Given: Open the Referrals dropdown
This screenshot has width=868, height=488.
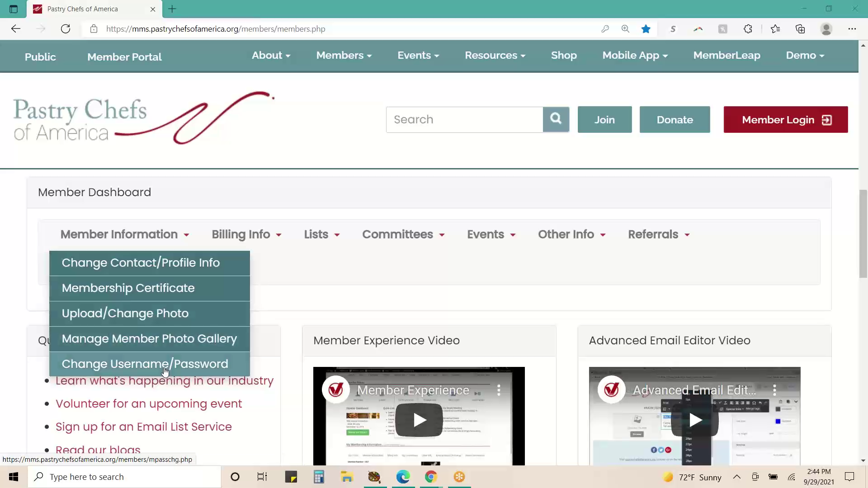Looking at the screenshot, I should [659, 235].
